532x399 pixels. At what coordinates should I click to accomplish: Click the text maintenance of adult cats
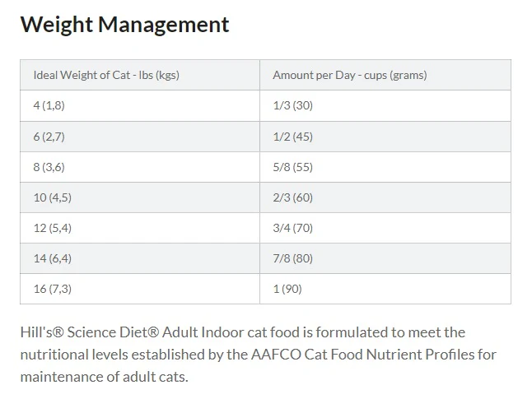click(x=104, y=377)
